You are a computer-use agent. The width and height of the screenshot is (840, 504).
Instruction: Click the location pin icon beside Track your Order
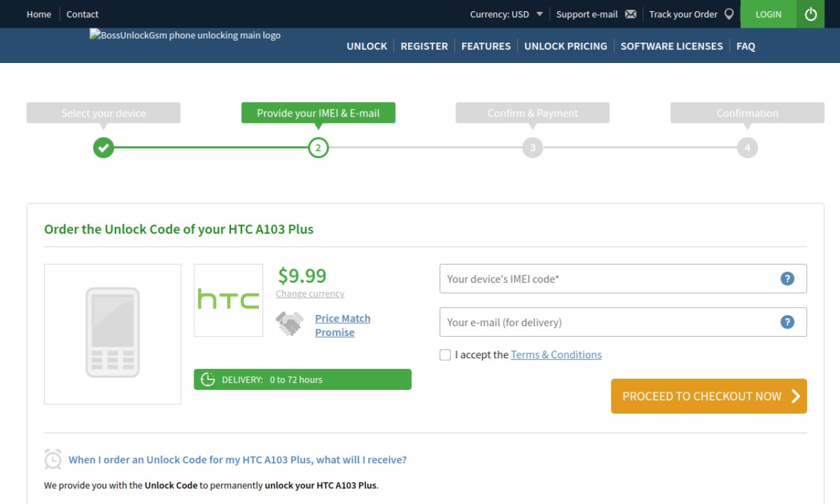[729, 14]
